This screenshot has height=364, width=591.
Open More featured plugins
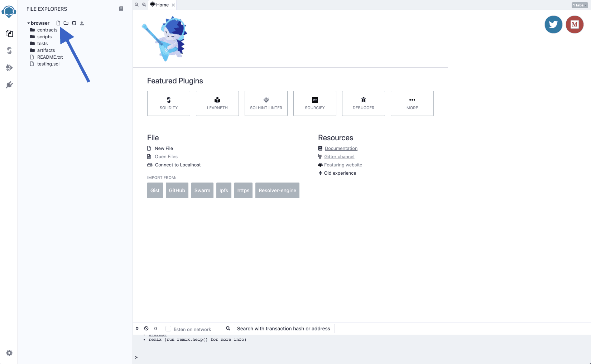pos(412,103)
